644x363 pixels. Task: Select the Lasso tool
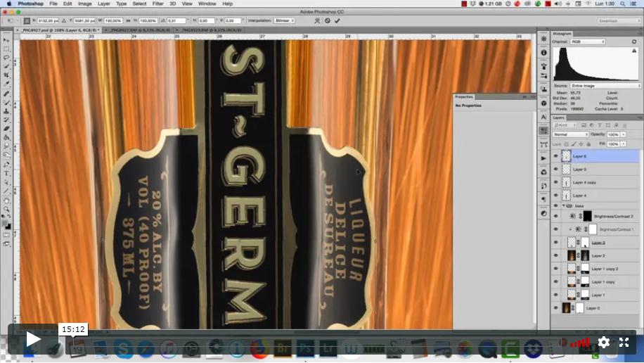pyautogui.click(x=6, y=58)
